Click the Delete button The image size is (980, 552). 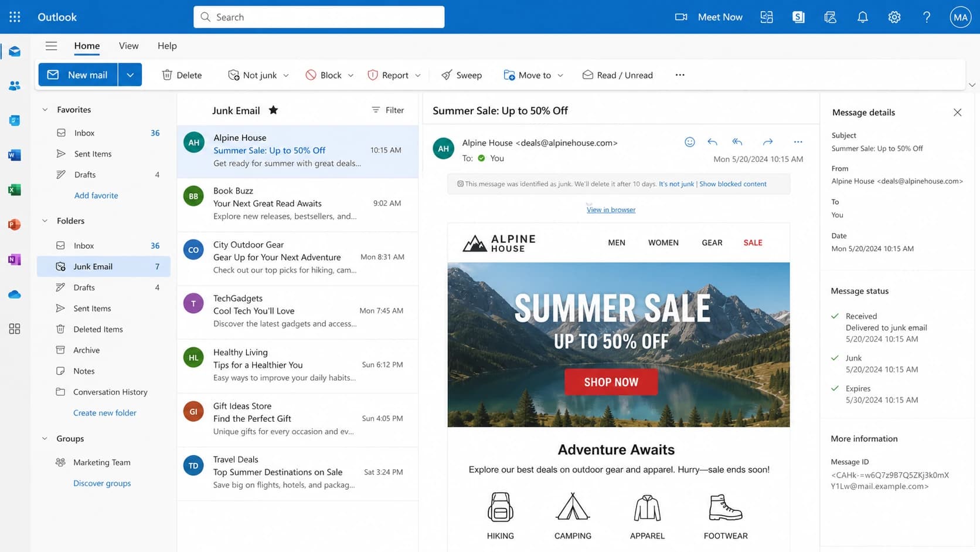182,75
